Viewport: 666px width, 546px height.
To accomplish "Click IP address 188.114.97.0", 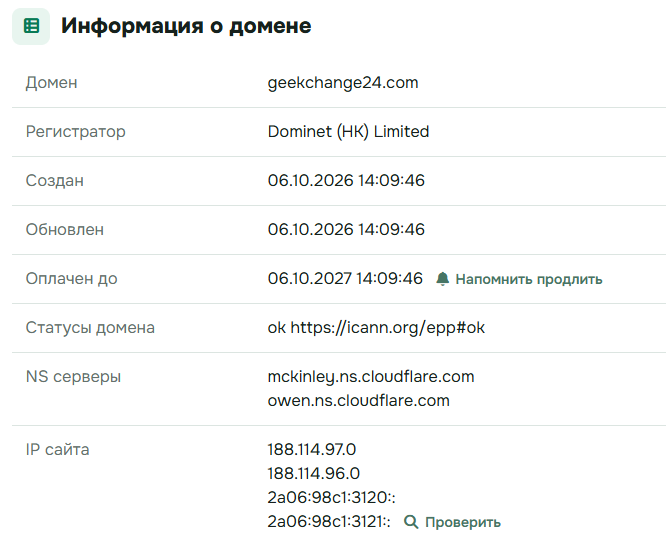I will pos(312,450).
